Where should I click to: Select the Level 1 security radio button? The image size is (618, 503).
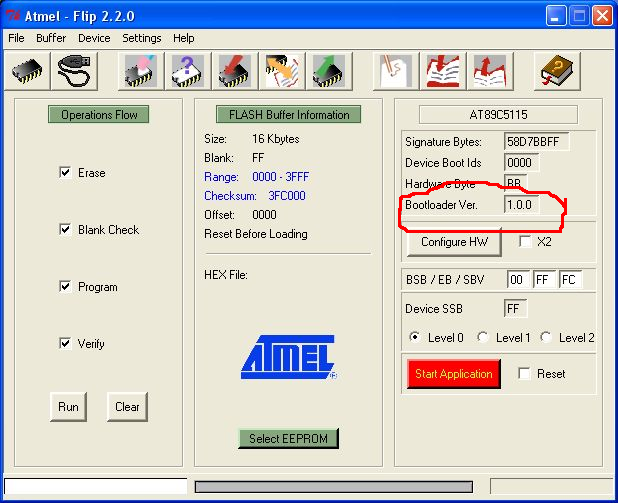482,337
